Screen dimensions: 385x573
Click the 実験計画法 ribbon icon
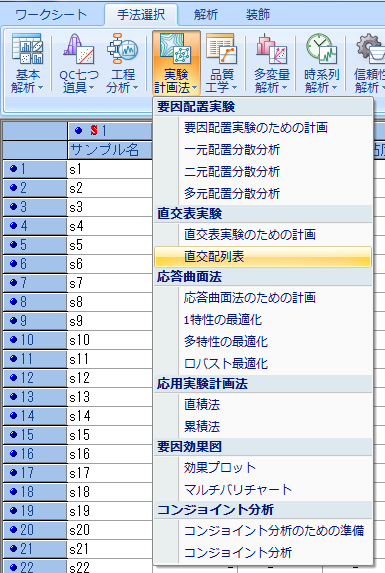point(176,63)
